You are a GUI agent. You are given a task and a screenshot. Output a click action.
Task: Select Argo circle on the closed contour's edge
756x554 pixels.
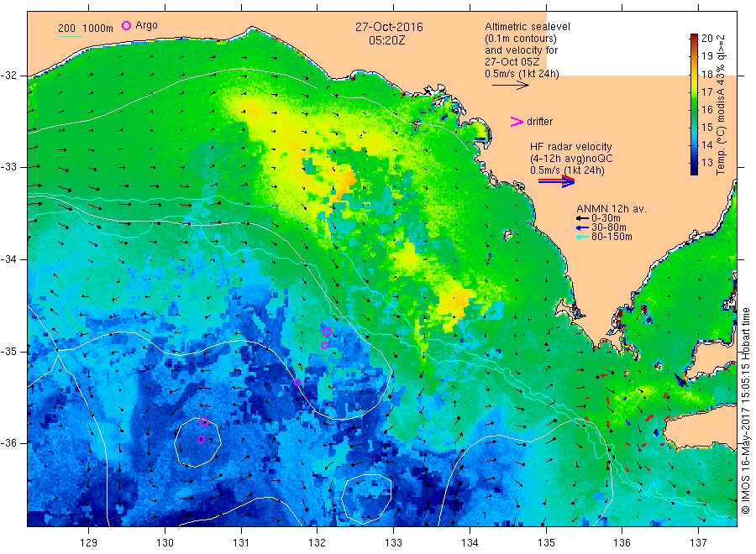pos(203,422)
